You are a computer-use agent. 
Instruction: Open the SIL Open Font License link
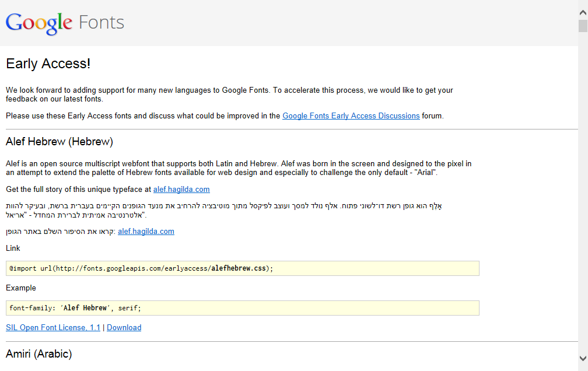pyautogui.click(x=53, y=327)
